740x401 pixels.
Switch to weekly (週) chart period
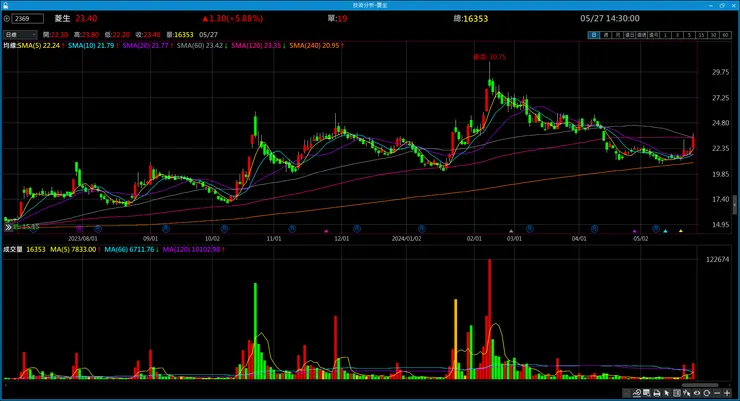point(606,35)
